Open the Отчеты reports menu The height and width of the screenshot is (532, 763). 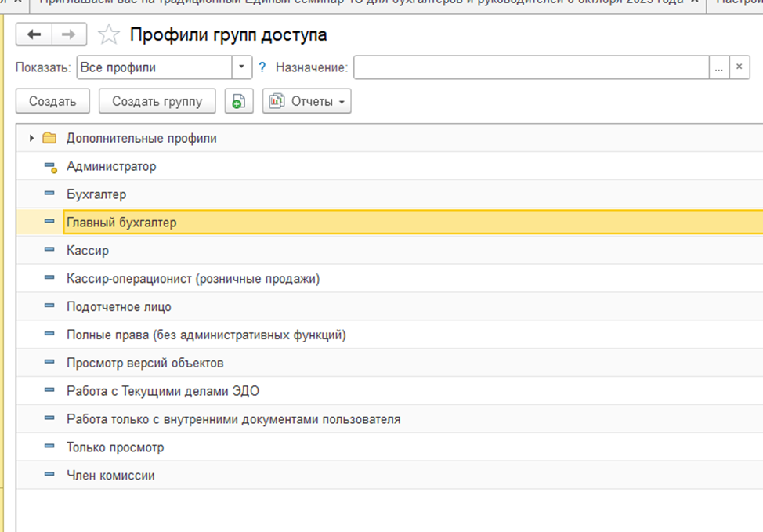[x=306, y=101]
